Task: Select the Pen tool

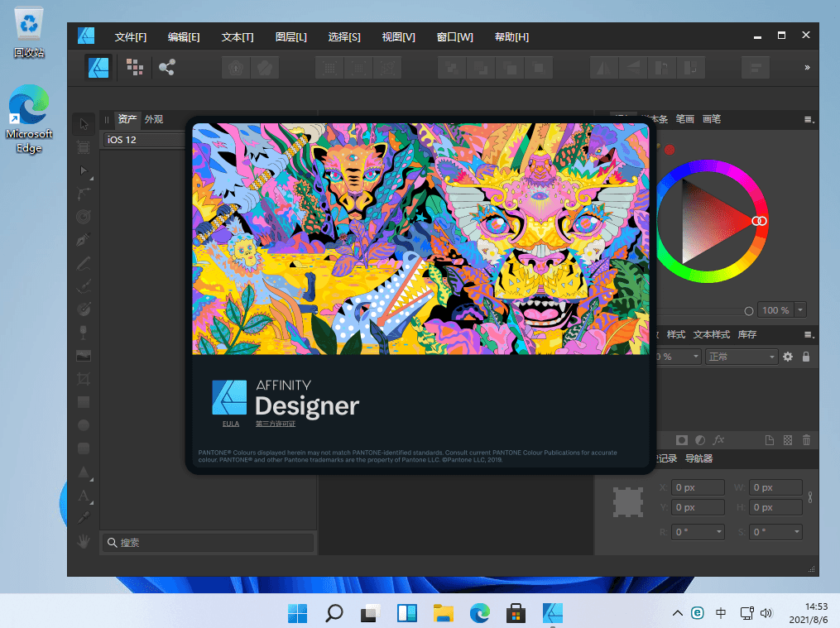Action: [x=84, y=240]
